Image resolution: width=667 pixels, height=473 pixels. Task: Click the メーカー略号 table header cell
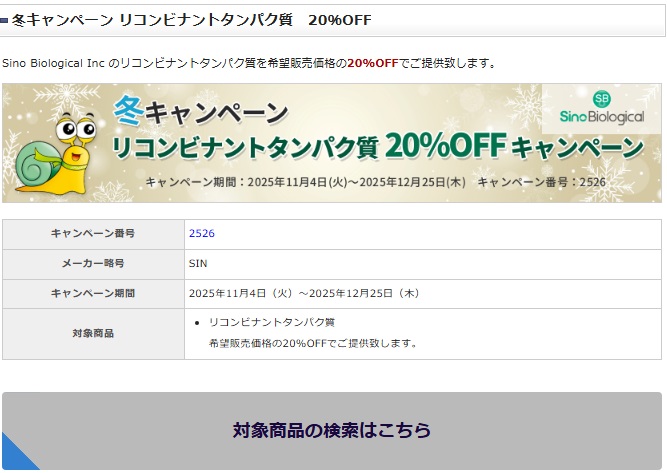tap(93, 264)
